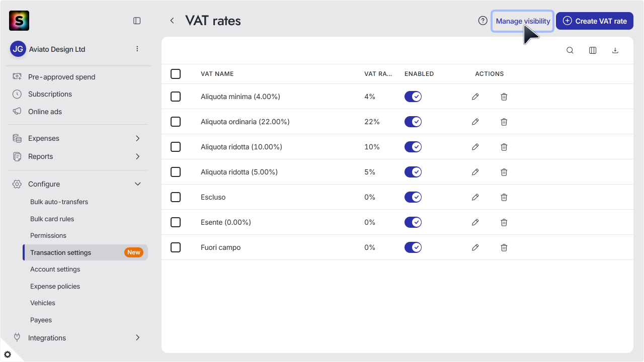Disable the Esente (0.00%) toggle
Screen dimensions: 644x362
coord(413,222)
